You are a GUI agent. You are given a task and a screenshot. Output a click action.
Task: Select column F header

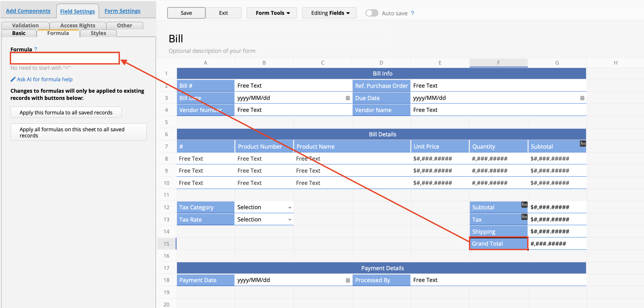point(498,63)
